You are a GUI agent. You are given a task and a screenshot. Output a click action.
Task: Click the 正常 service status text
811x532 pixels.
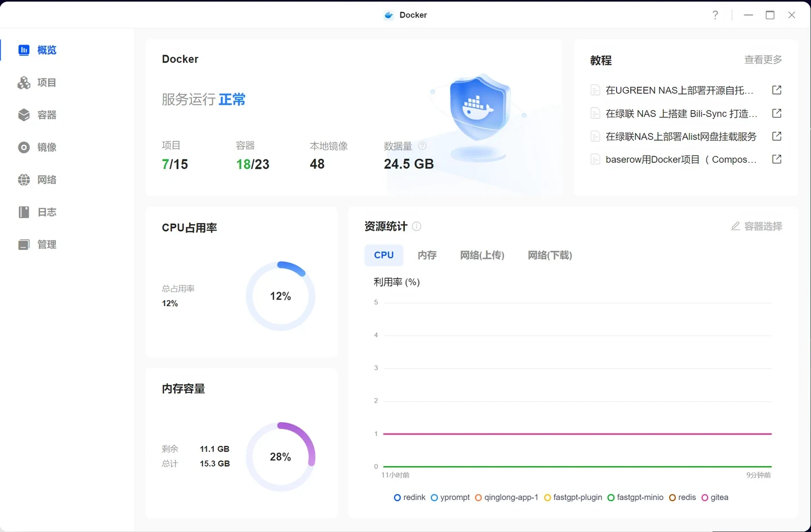coord(232,100)
